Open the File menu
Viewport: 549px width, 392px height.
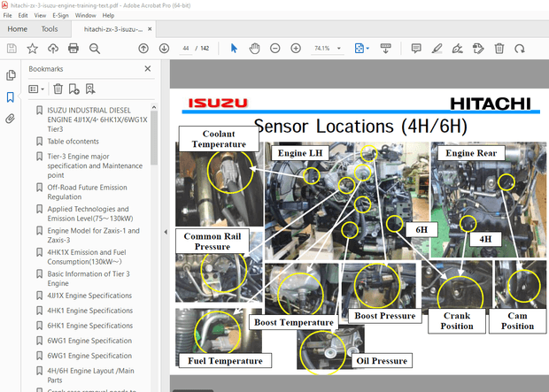coord(7,15)
